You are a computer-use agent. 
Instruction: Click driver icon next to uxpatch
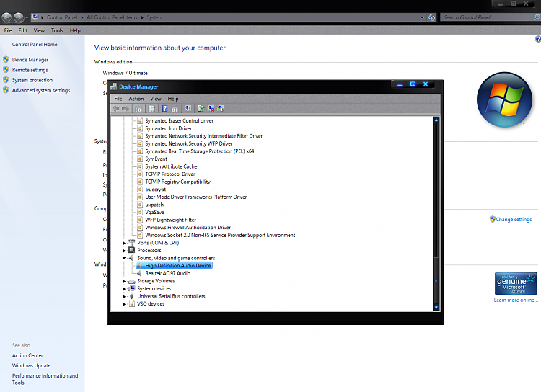click(x=140, y=205)
